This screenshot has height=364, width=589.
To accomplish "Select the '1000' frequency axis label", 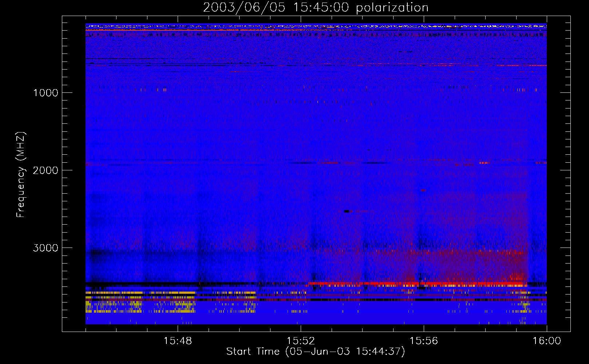I will [x=46, y=93].
